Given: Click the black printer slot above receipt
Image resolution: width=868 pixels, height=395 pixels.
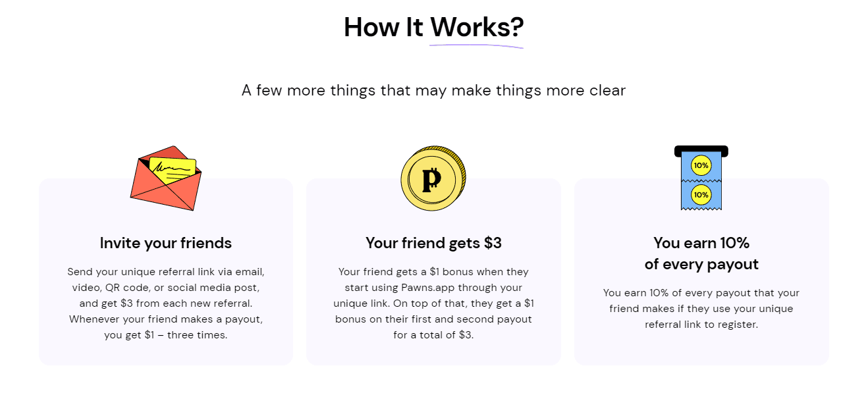Looking at the screenshot, I should click(x=701, y=151).
